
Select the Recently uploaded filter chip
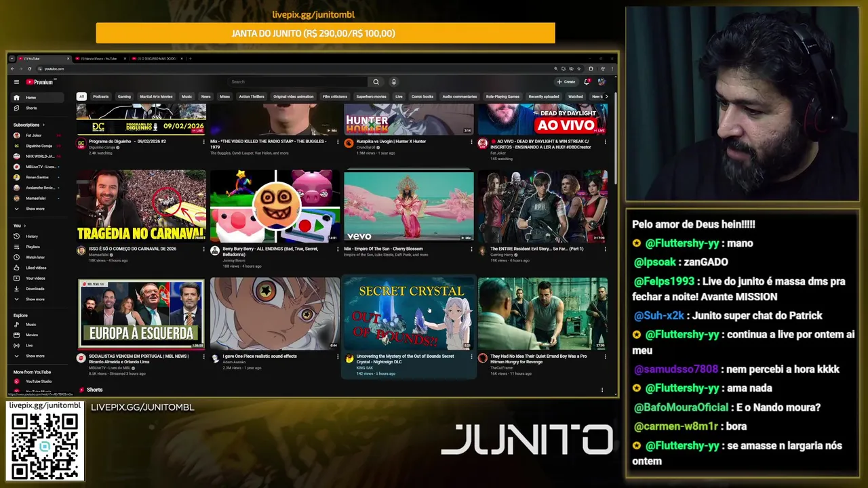(x=544, y=96)
